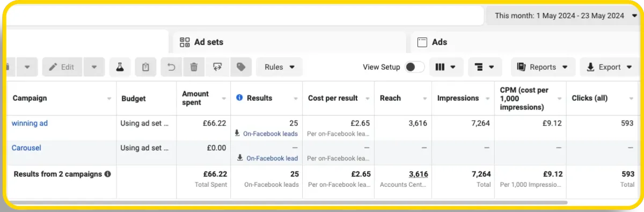Click the Edit button
Image resolution: width=644 pixels, height=212 pixels.
point(62,67)
